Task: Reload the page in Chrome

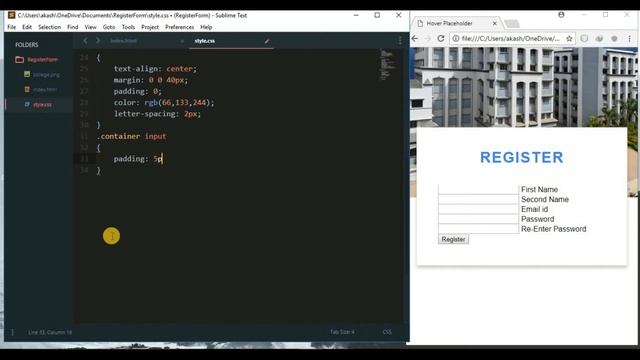Action: pyautogui.click(x=441, y=38)
